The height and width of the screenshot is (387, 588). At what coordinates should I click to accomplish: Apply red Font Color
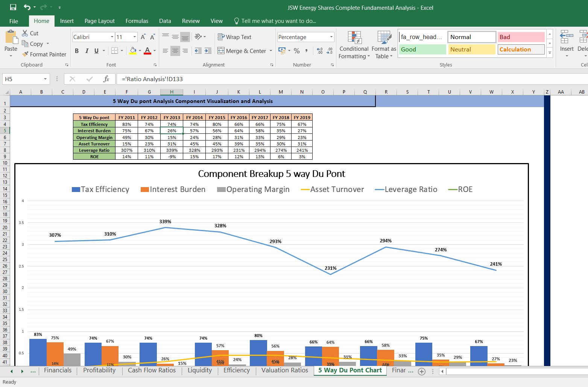[147, 50]
